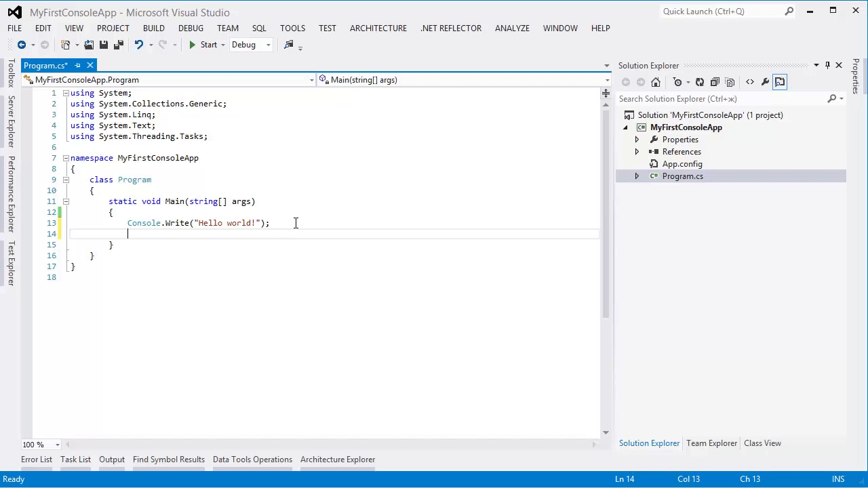
Task: Click the Open File icon in toolbar
Action: 89,45
